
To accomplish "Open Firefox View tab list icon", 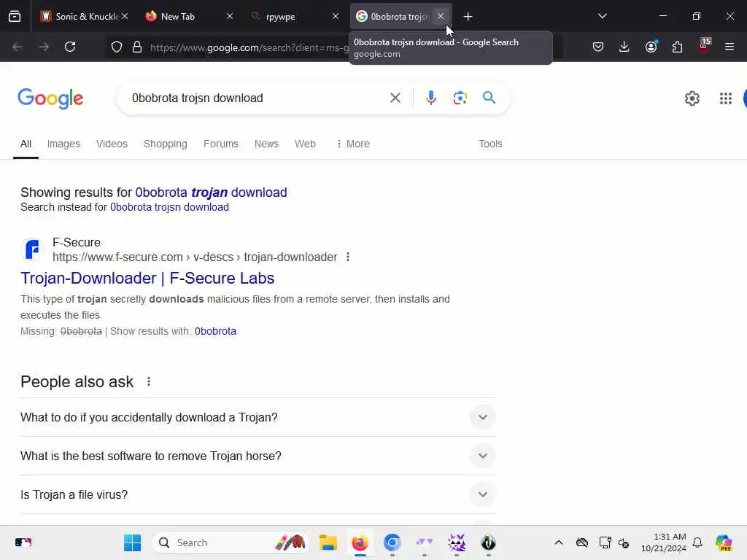I will tap(15, 17).
